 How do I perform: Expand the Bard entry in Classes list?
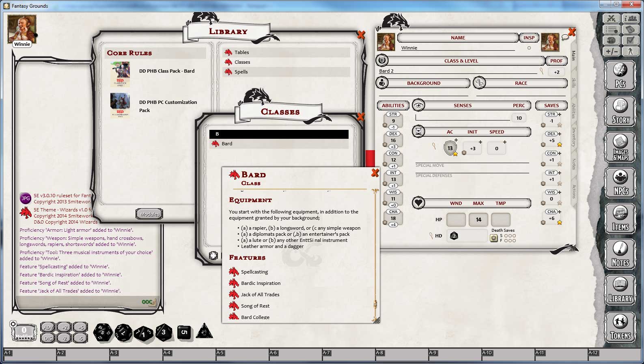227,144
